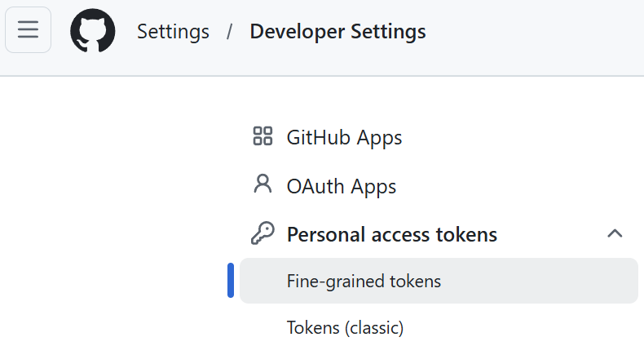Click the key icon for access tokens

tap(262, 233)
